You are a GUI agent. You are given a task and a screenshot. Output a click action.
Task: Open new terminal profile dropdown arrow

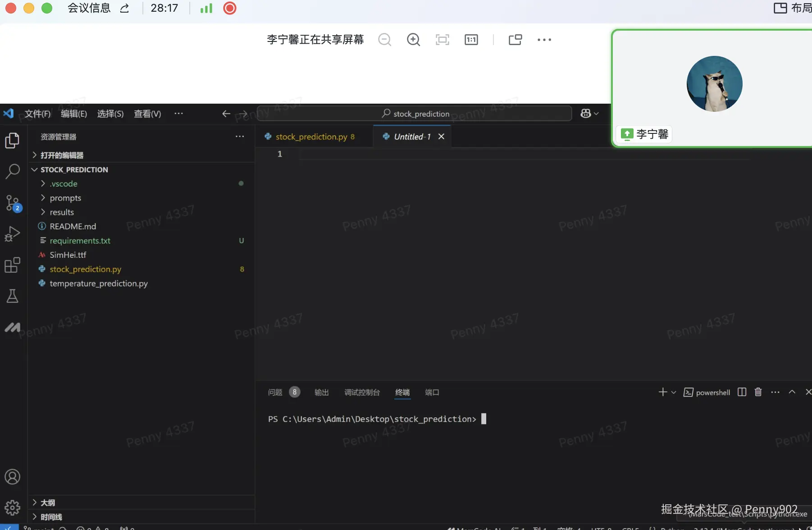pyautogui.click(x=674, y=393)
